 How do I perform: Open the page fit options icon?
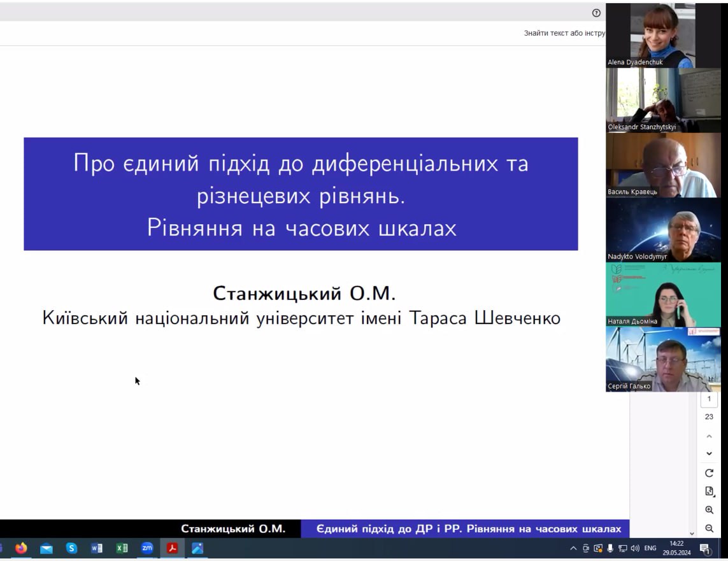click(709, 492)
